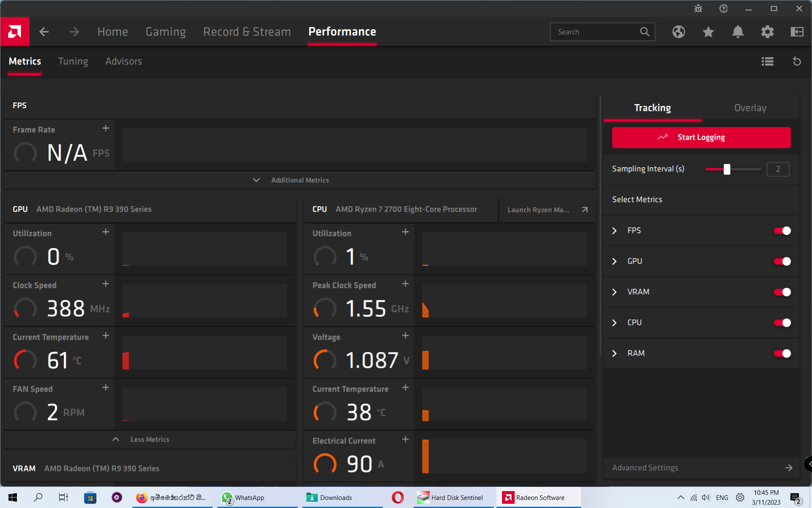Open Firefox window from taskbar
The image size is (812, 508).
[x=173, y=497]
